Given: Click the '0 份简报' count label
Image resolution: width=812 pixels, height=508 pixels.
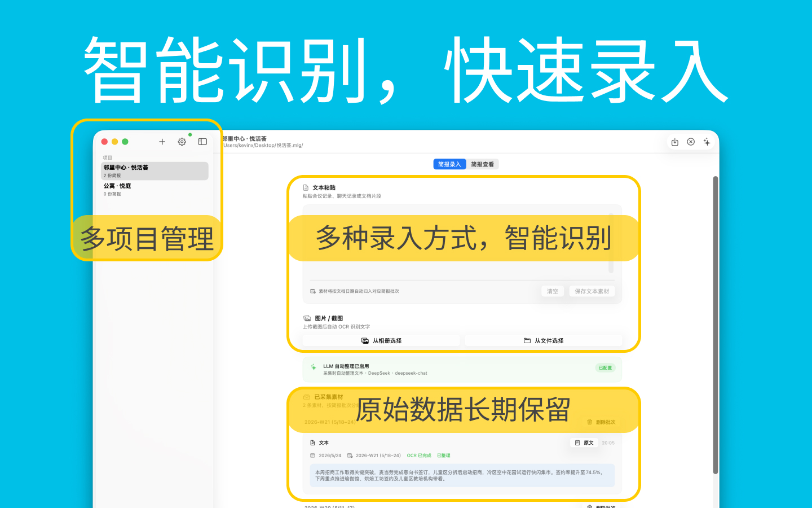Looking at the screenshot, I should point(112,194).
